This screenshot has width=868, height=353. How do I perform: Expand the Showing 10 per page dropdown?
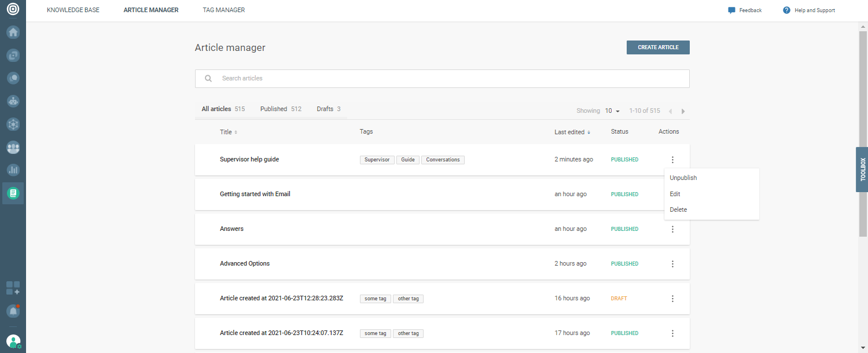pyautogui.click(x=612, y=111)
